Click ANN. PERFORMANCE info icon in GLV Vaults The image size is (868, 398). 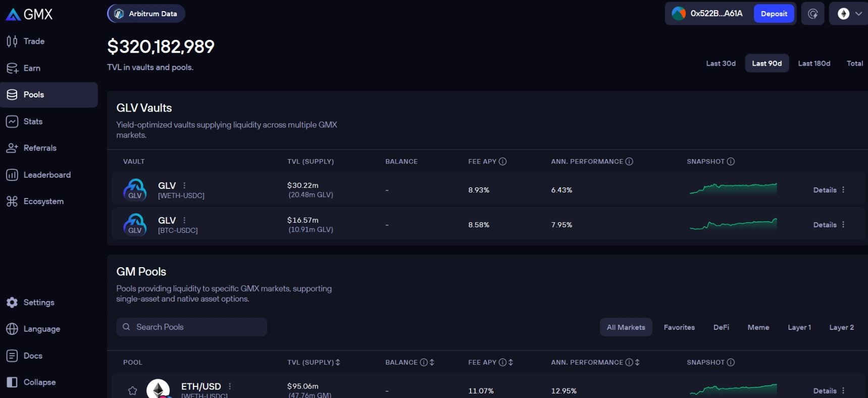(629, 162)
